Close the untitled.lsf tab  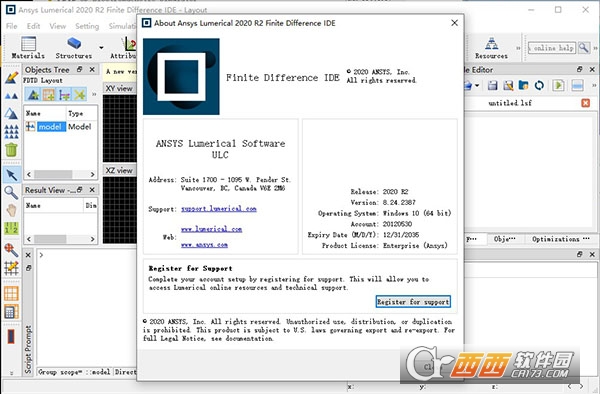click(x=585, y=103)
